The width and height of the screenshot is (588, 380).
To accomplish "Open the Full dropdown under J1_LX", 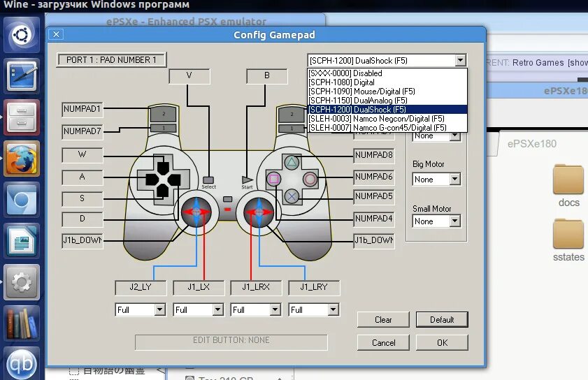I will click(218, 309).
